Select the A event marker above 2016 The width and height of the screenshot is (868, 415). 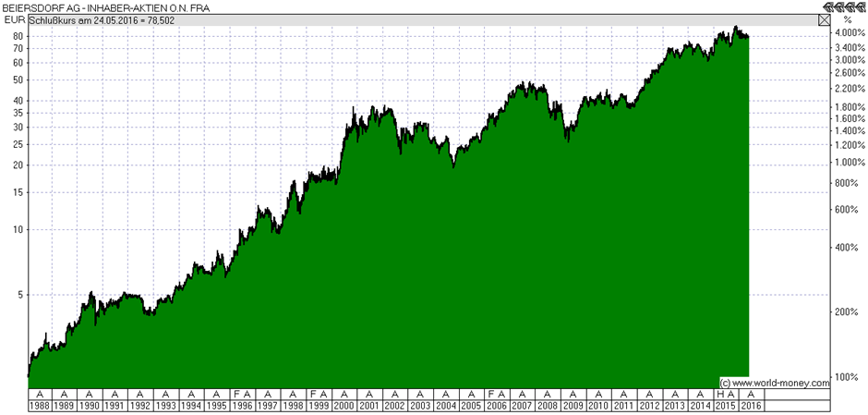point(752,394)
